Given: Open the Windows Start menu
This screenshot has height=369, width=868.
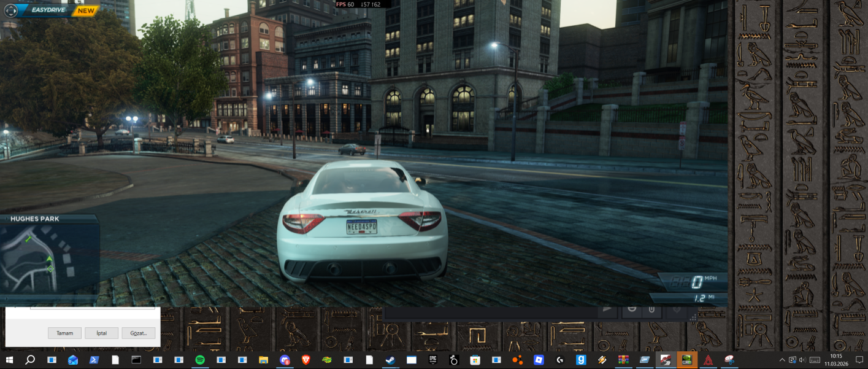Looking at the screenshot, I should [9, 360].
